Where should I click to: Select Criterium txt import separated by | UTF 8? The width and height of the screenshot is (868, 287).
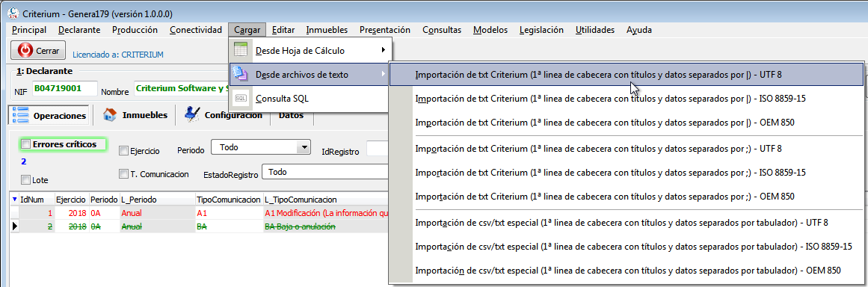point(627,74)
